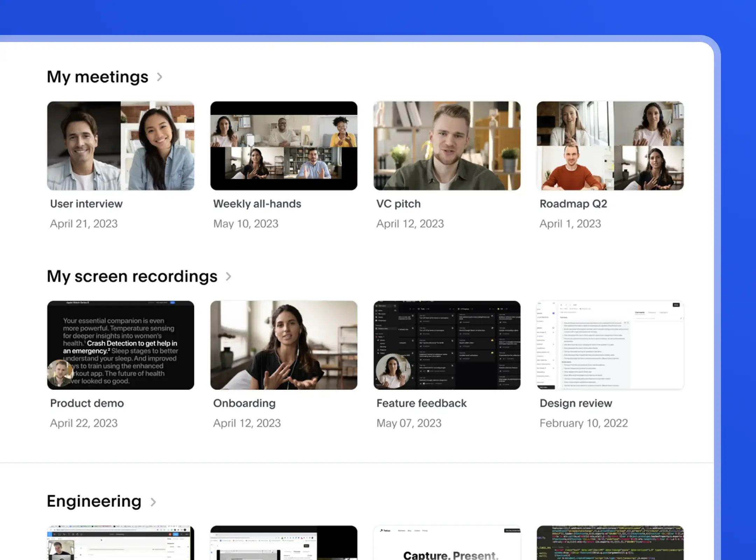
Task: Click the My screen recordings heading
Action: 132,276
